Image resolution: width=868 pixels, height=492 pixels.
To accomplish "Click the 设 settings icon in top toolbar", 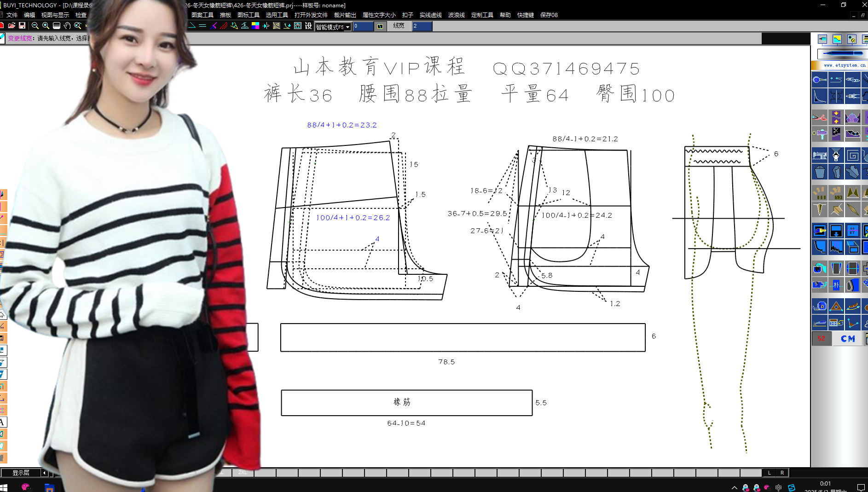I will (308, 26).
